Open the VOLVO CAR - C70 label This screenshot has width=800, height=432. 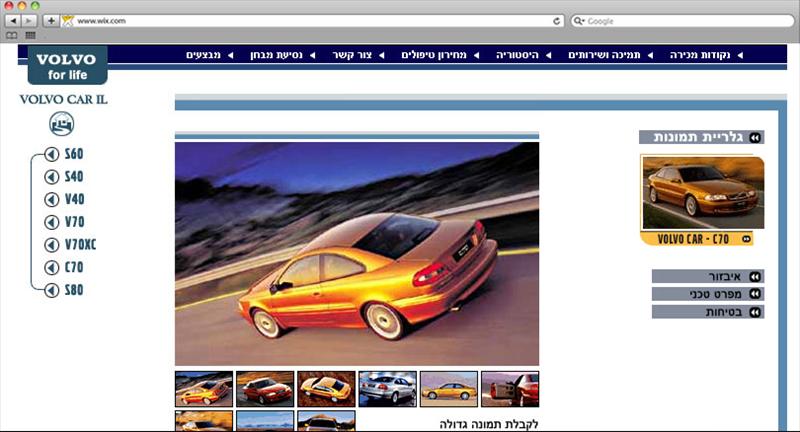point(696,239)
